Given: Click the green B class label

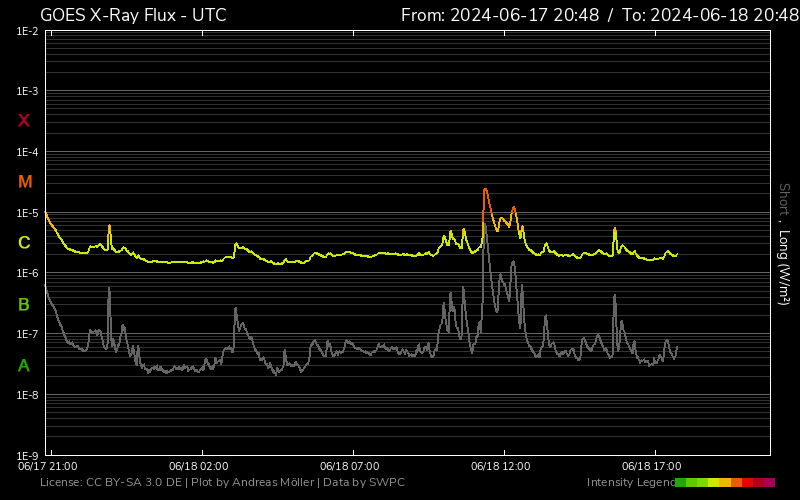Looking at the screenshot, I should [x=24, y=304].
